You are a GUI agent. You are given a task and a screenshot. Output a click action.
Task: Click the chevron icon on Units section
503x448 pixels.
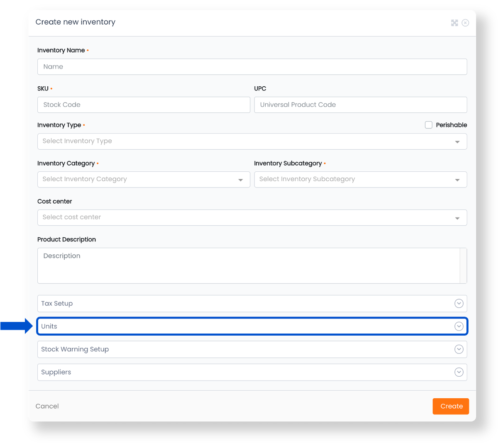click(x=459, y=326)
